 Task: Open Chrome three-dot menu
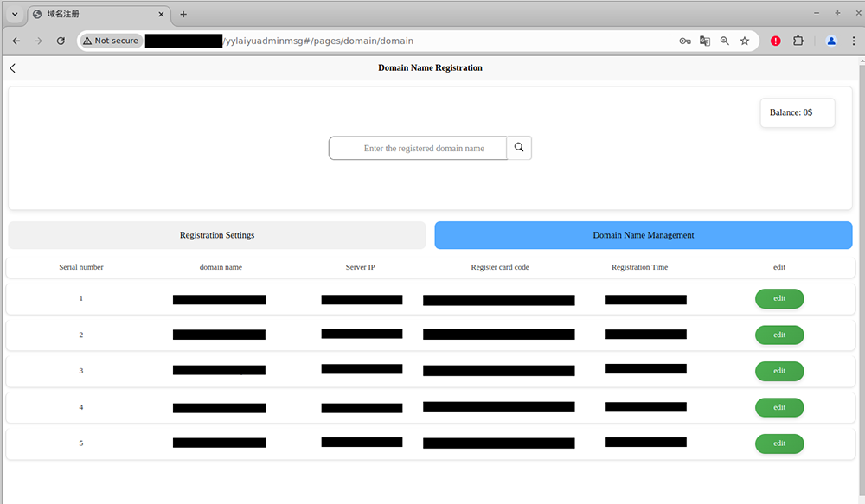(853, 41)
